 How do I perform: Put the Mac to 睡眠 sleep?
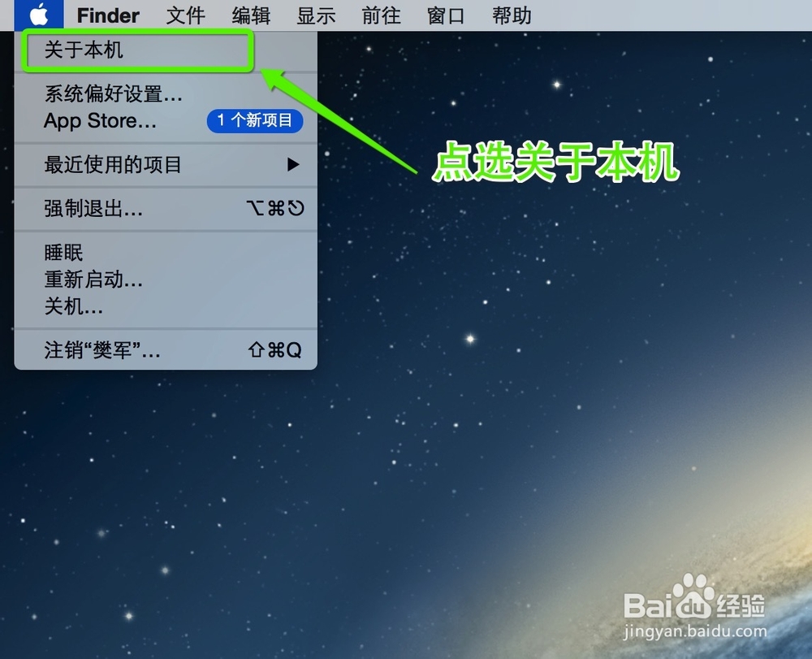click(63, 253)
